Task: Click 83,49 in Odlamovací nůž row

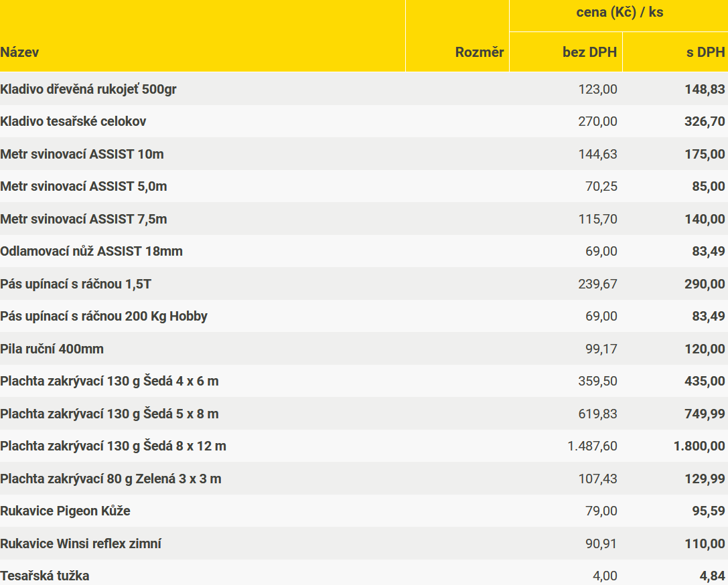Action: [x=709, y=252]
